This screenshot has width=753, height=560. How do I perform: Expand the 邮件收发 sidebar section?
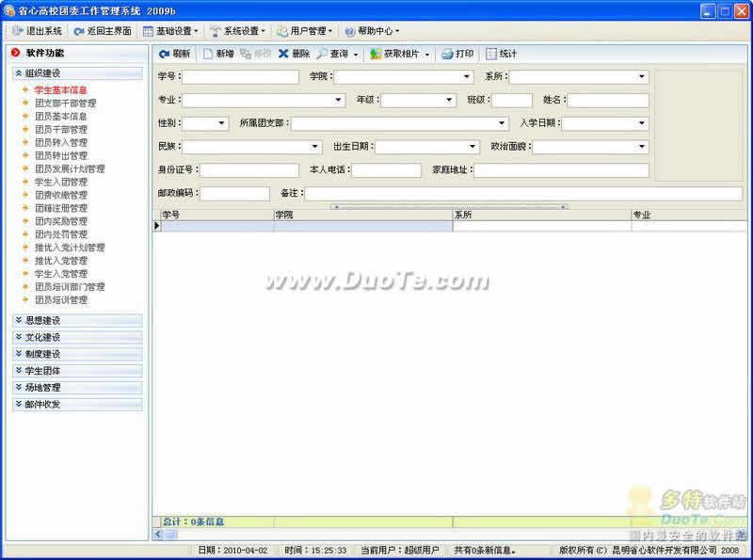19,404
